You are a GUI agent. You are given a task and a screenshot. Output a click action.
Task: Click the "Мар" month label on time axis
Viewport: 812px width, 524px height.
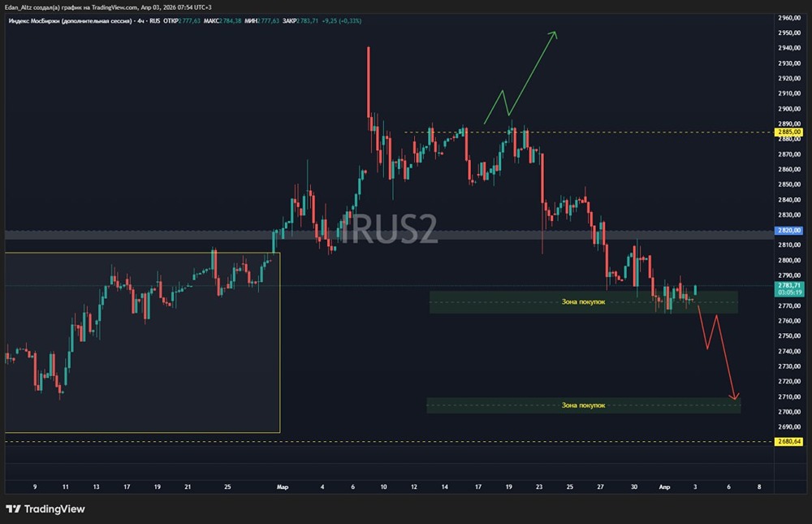(x=283, y=487)
